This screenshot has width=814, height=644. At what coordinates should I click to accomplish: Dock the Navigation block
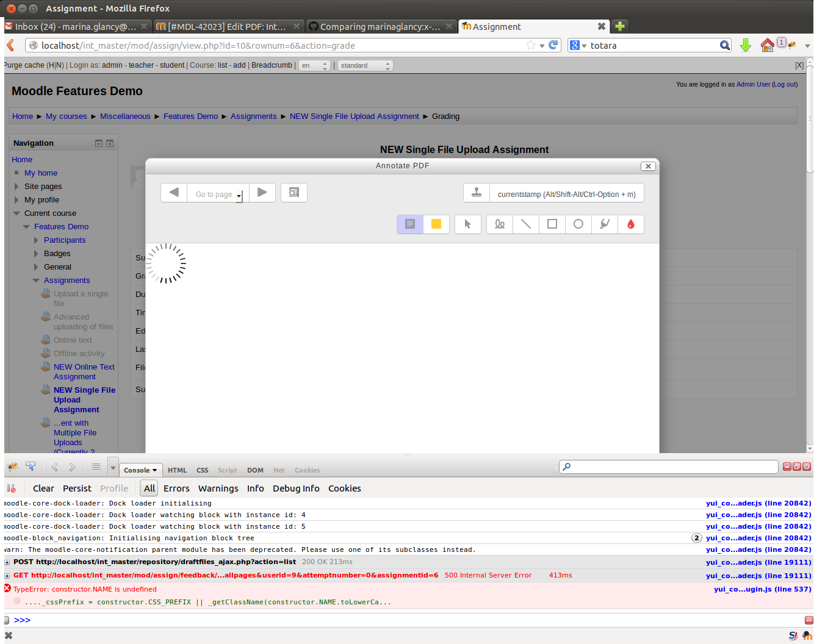pos(110,143)
